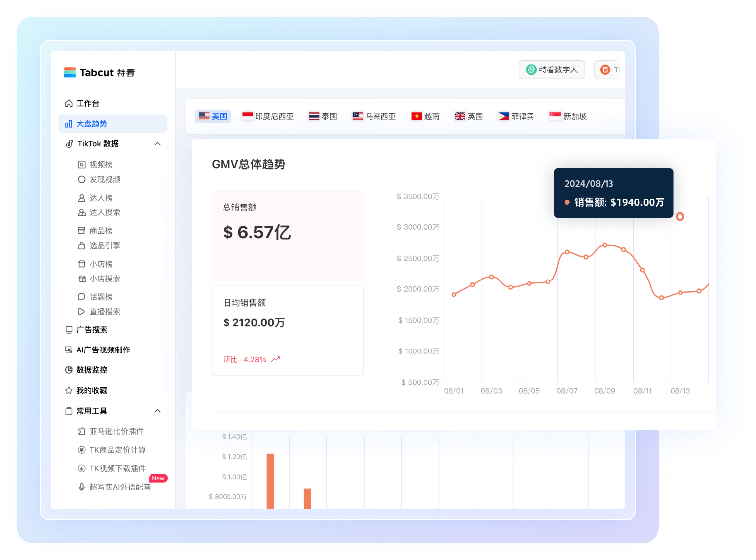Click the 小店搜索 store-search icon
Screen dimensions: 756x560
82,279
